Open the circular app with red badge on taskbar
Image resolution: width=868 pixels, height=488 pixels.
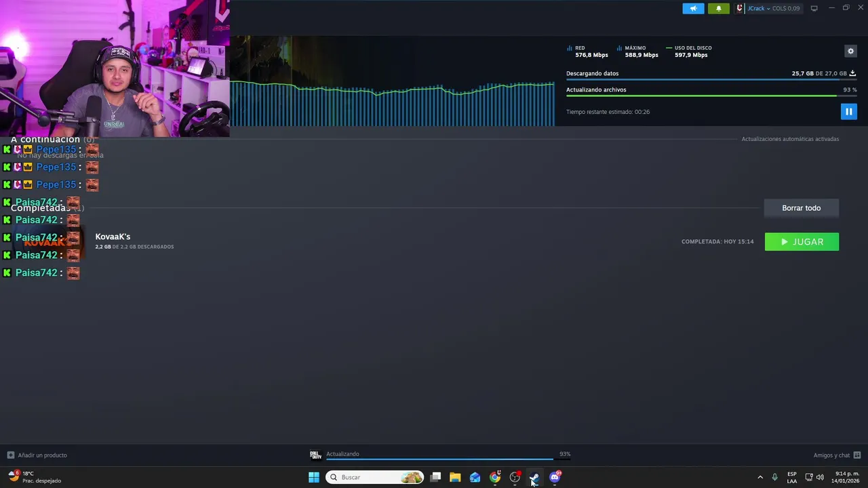point(515,477)
